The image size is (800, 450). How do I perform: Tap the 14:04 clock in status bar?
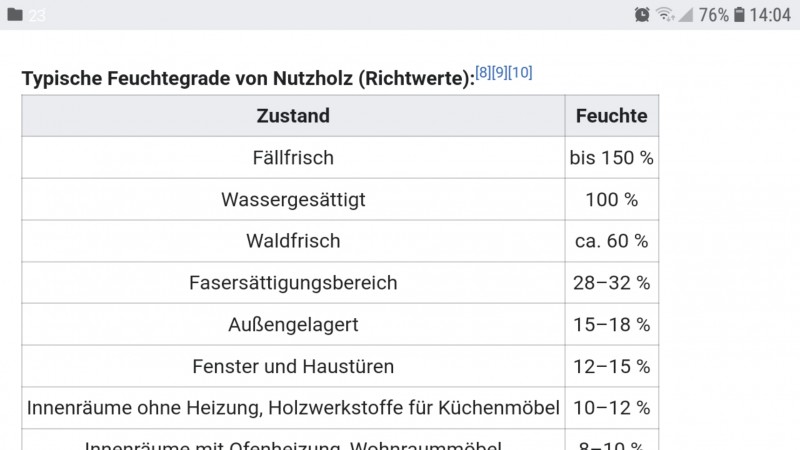point(771,15)
